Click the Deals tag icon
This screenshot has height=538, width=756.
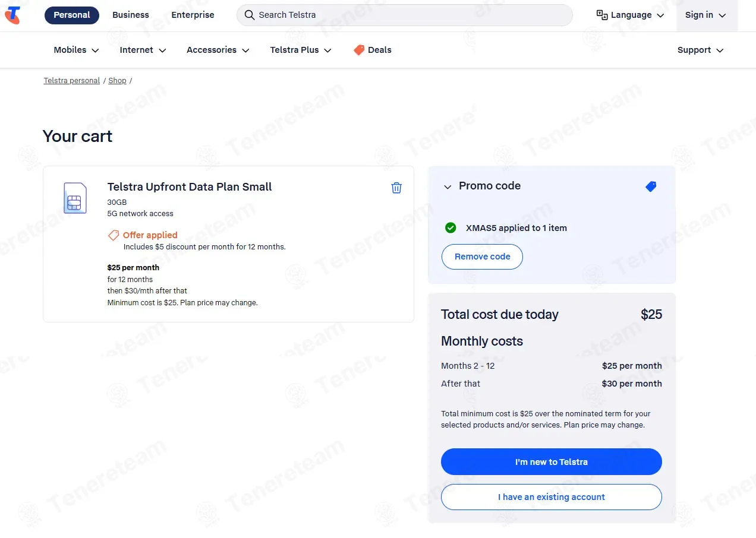[x=359, y=50]
